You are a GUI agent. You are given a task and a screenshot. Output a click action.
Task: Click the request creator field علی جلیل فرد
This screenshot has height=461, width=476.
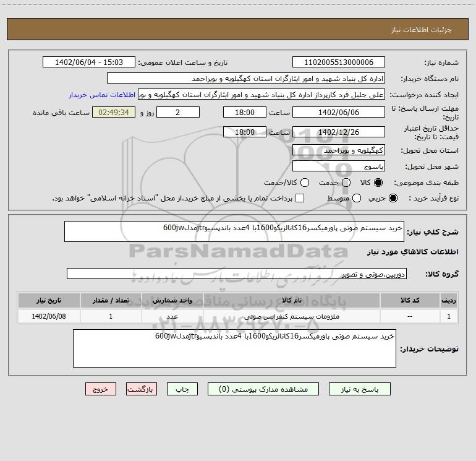(261, 95)
